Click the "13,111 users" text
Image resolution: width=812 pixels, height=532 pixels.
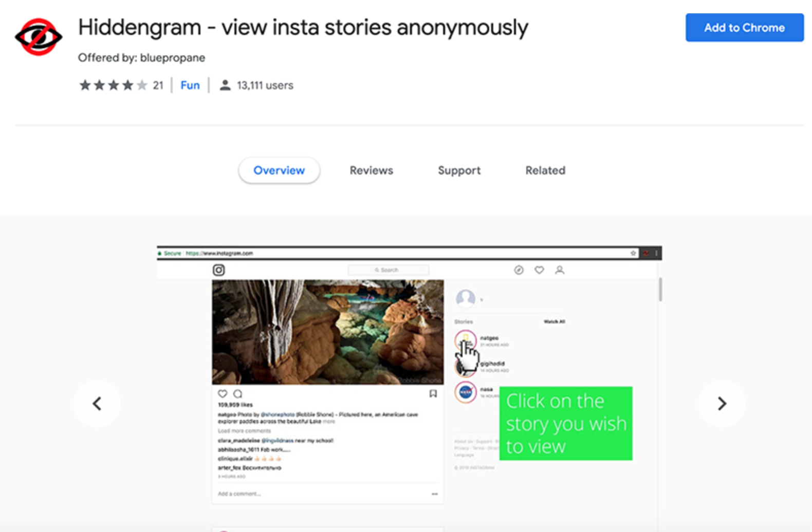pyautogui.click(x=265, y=85)
